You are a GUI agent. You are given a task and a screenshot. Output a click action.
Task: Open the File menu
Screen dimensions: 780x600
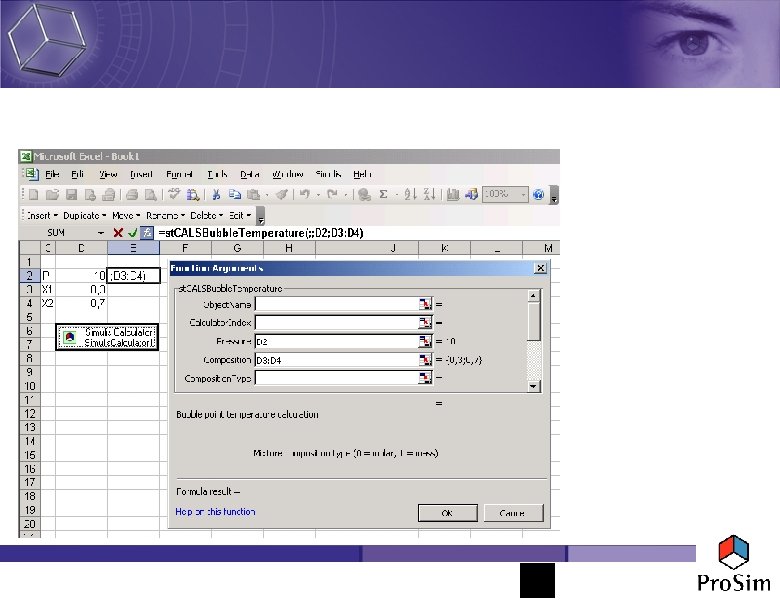pos(52,174)
